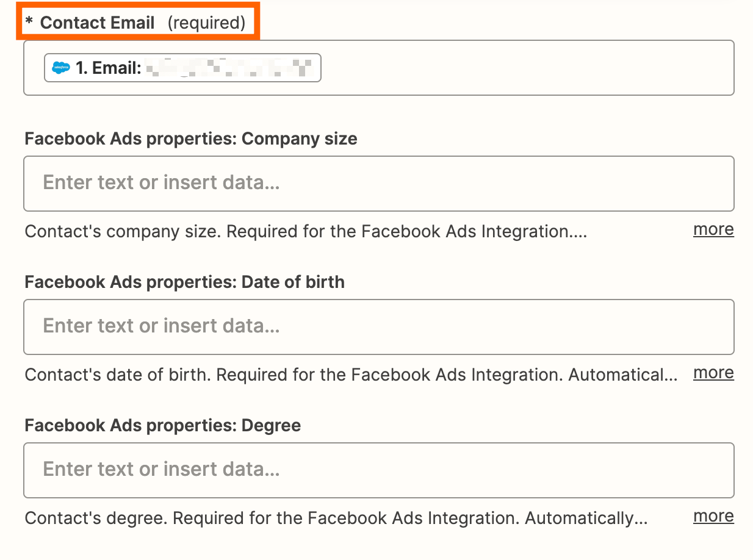Click the 'Facebook Ads properties: Degree' label
Screen dimensions: 753x560
click(x=163, y=425)
